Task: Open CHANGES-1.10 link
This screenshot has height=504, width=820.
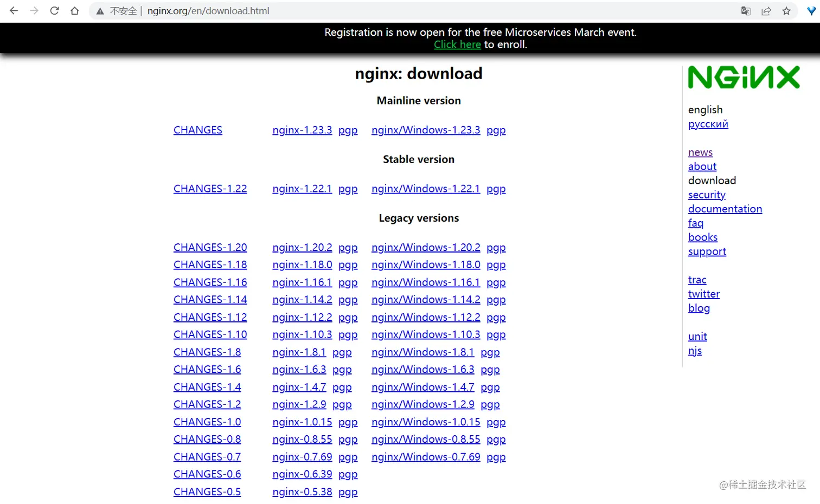Action: pos(210,334)
